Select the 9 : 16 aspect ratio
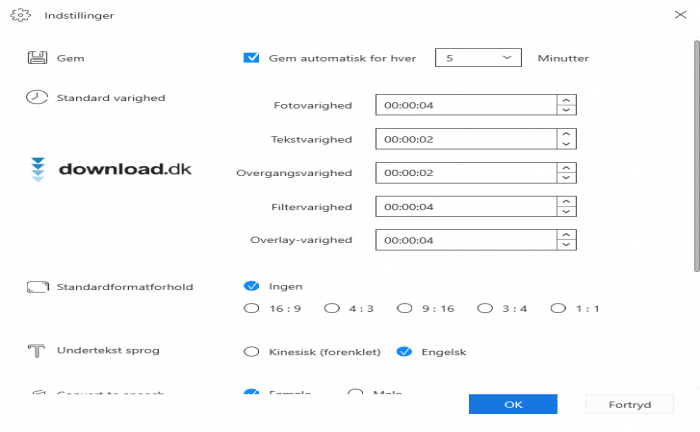700x432 pixels. pyautogui.click(x=404, y=308)
